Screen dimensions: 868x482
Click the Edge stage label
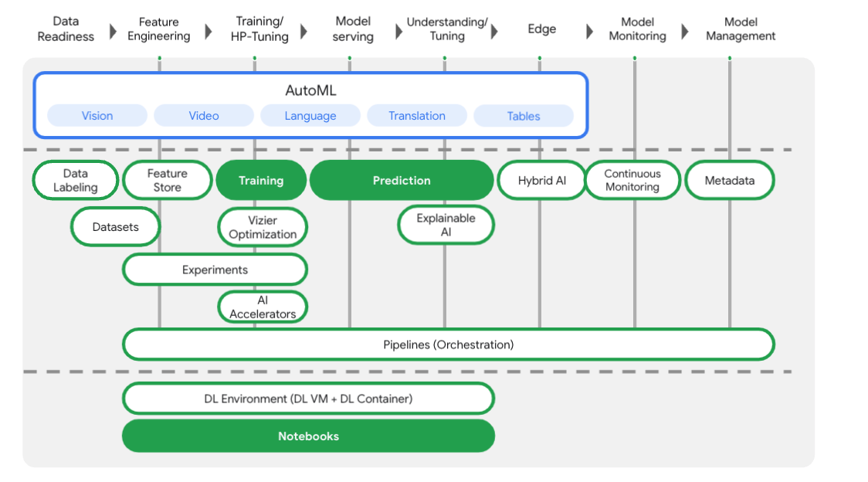pos(542,29)
